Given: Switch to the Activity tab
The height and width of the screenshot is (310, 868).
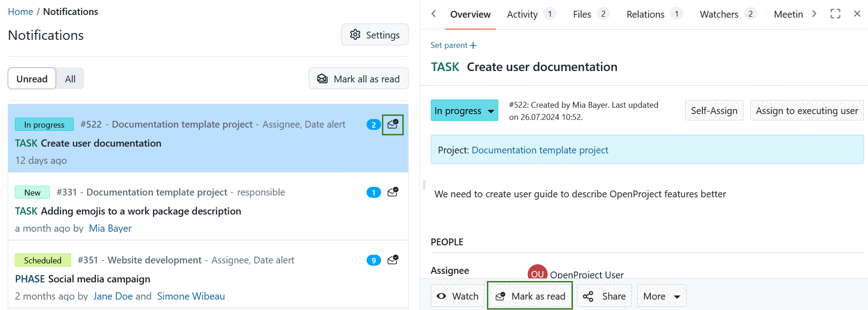Looking at the screenshot, I should pos(522,14).
